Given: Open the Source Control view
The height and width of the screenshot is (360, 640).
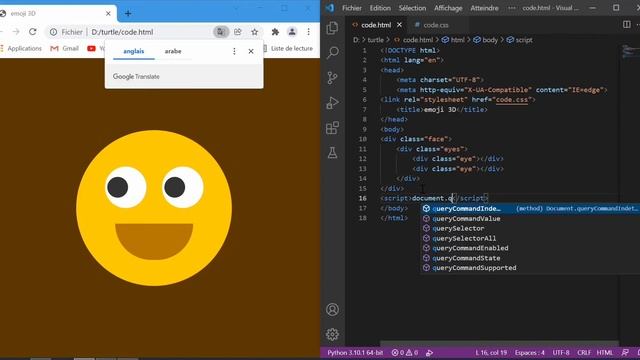Looking at the screenshot, I should (332, 77).
